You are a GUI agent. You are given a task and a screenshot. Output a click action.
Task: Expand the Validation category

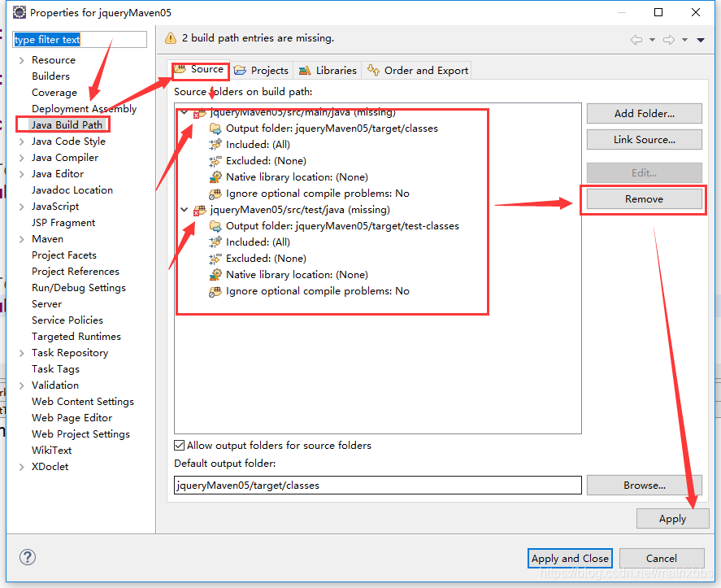tap(22, 385)
